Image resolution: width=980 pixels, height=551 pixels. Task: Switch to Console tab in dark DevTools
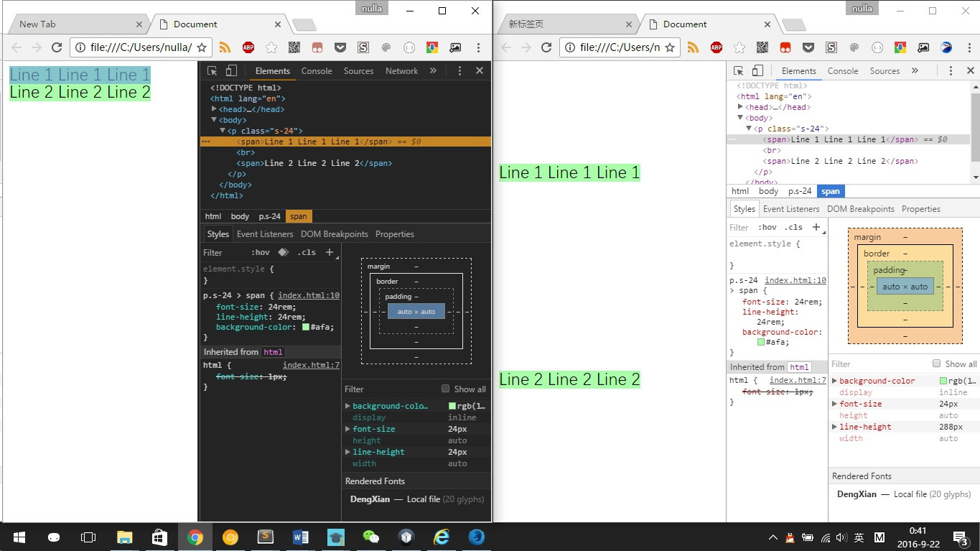(x=317, y=71)
